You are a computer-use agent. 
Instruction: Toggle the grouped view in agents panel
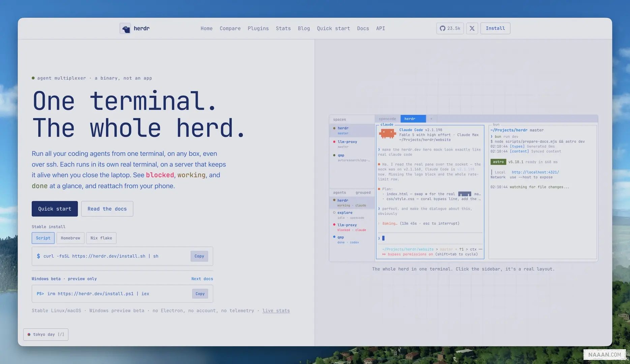pos(363,192)
